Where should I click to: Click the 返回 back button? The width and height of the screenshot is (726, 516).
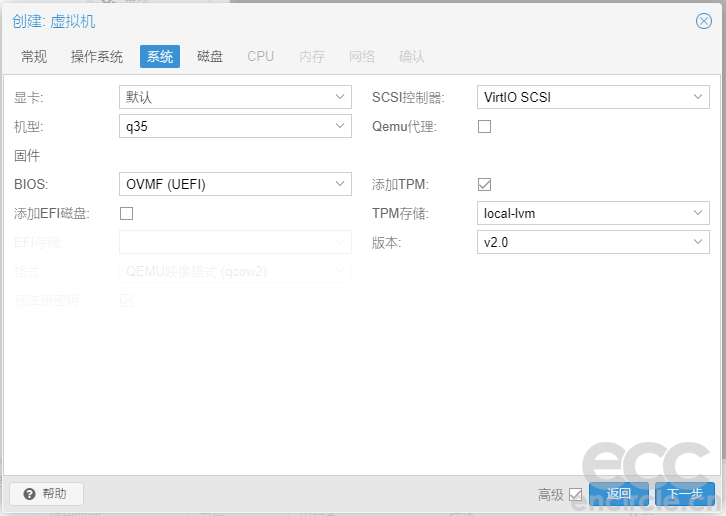tap(619, 494)
